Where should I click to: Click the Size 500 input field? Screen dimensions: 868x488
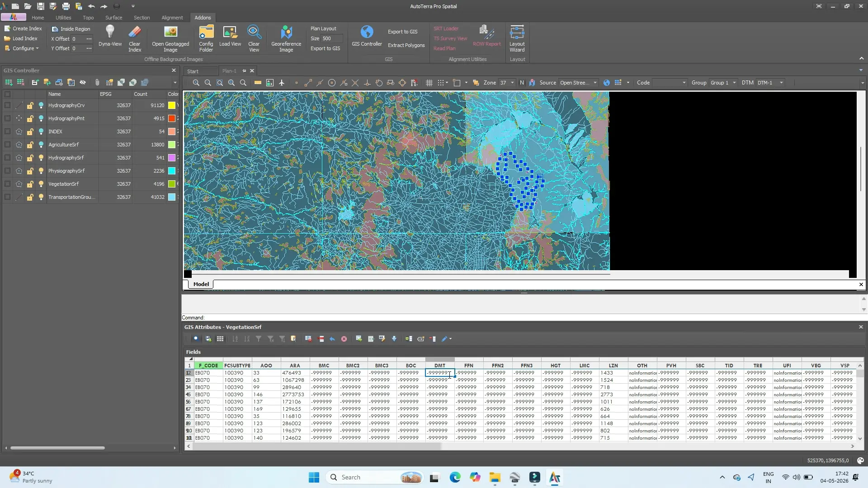(x=332, y=38)
